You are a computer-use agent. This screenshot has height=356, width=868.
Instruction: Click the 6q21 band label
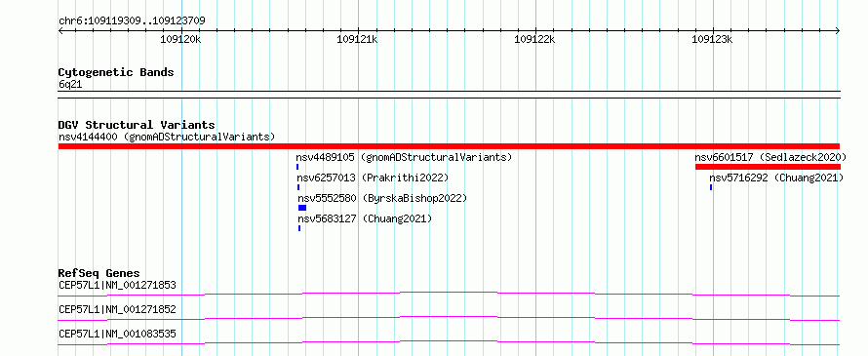(x=70, y=84)
